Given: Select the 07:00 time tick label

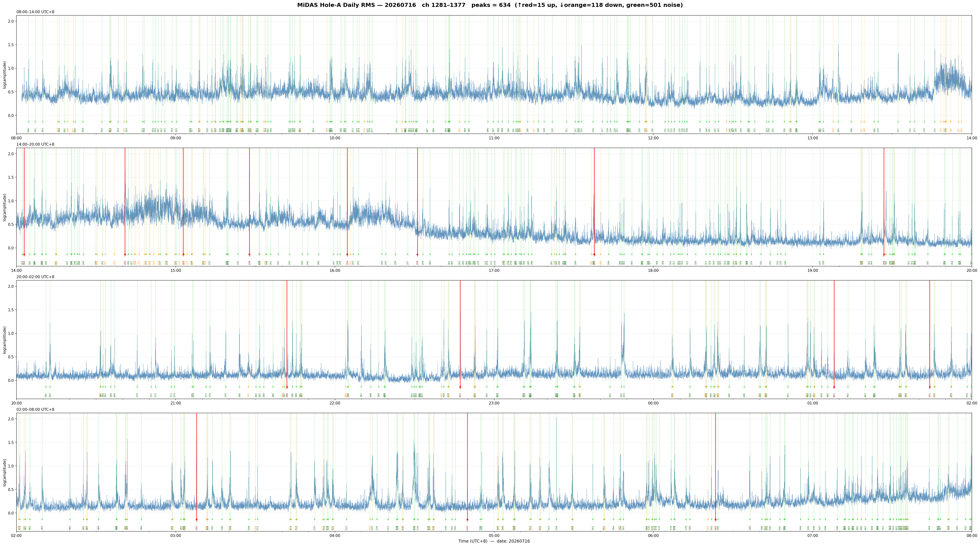Looking at the screenshot, I should tap(812, 535).
